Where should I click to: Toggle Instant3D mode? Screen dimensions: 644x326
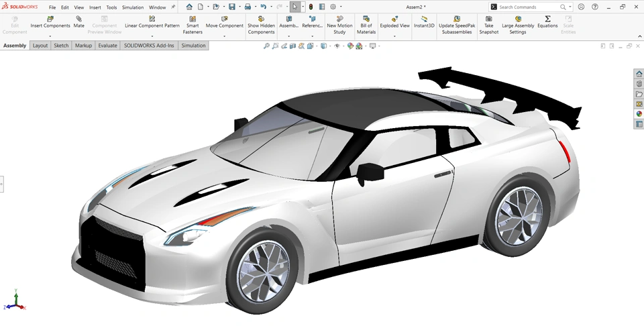click(x=424, y=19)
